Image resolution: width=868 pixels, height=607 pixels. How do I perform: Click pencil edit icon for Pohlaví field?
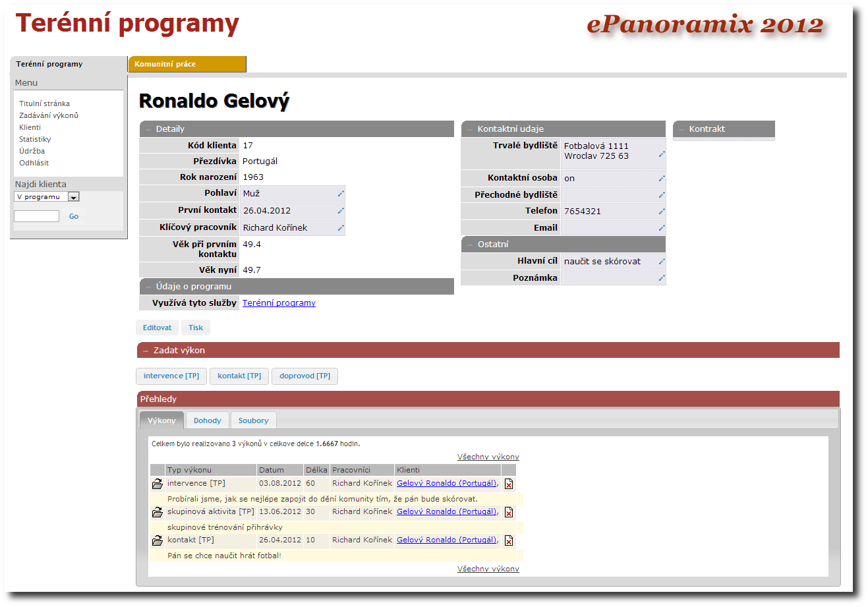point(341,194)
